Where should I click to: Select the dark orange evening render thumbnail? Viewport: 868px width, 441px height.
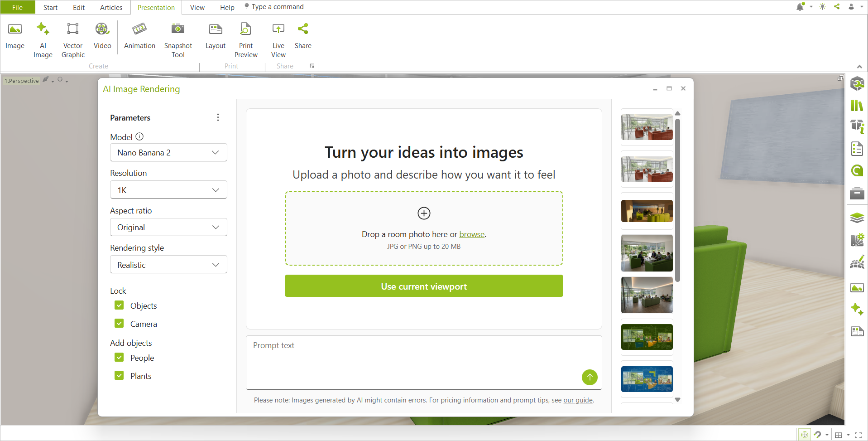click(647, 211)
